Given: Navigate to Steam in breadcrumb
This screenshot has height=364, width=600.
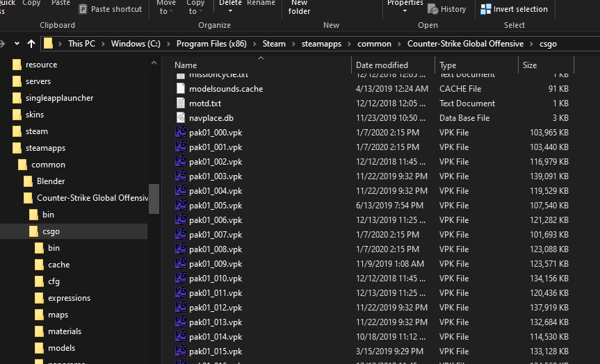Looking at the screenshot, I should 274,44.
